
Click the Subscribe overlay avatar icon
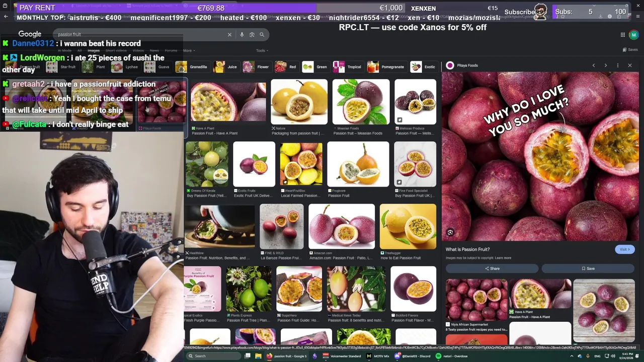[540, 12]
